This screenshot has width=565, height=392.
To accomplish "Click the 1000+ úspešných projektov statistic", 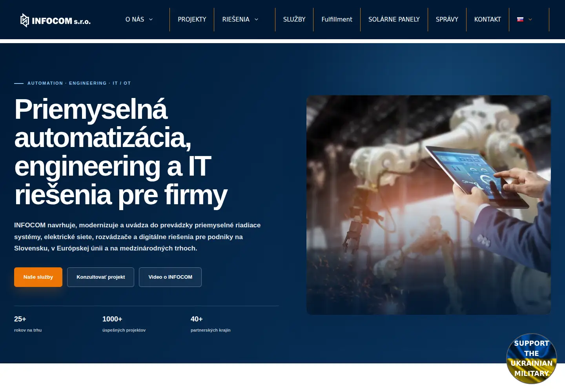I will click(124, 324).
